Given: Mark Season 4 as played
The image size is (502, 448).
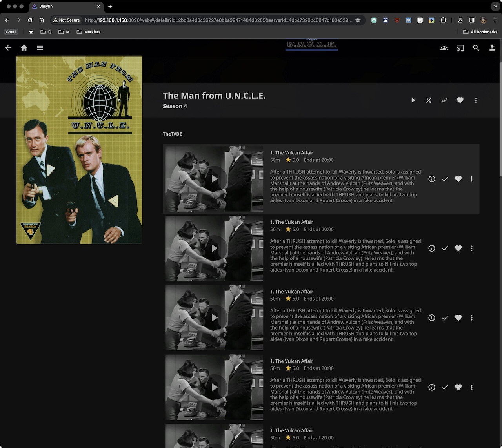Looking at the screenshot, I should tap(444, 100).
